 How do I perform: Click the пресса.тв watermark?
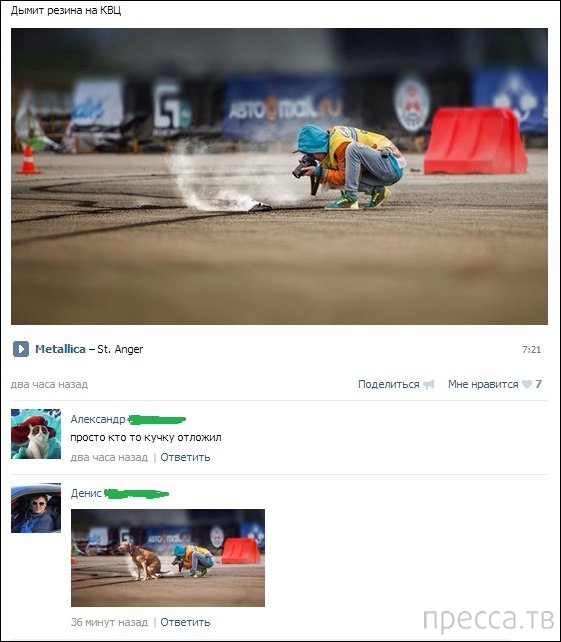click(x=488, y=619)
